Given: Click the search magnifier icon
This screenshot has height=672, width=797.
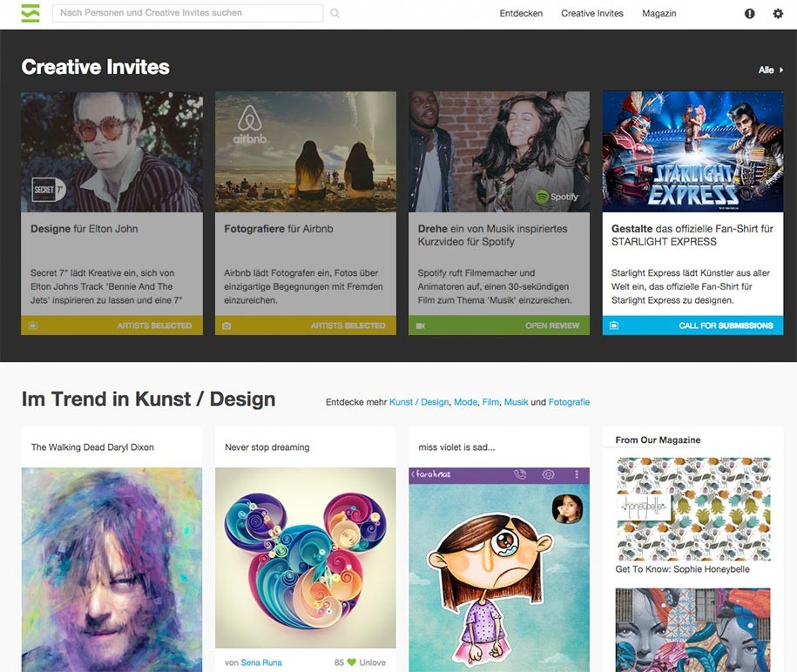Looking at the screenshot, I should point(334,13).
